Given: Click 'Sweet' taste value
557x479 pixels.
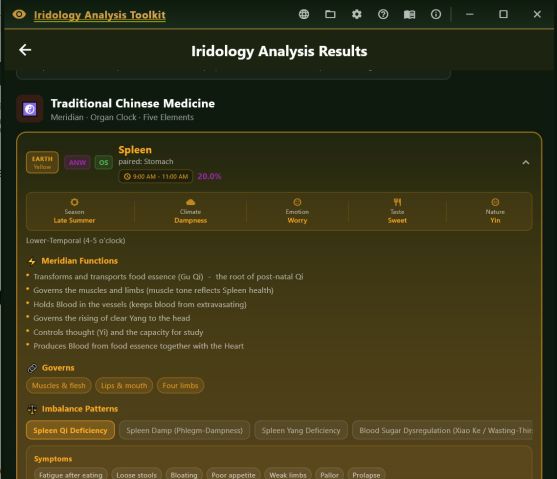Looking at the screenshot, I should pos(398,220).
